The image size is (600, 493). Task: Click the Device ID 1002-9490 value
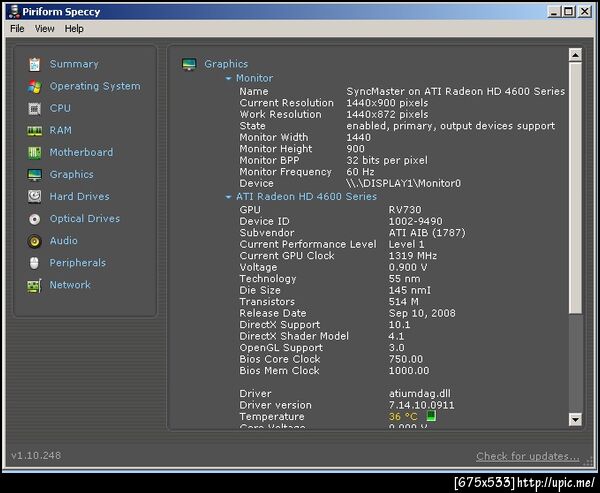coord(416,221)
